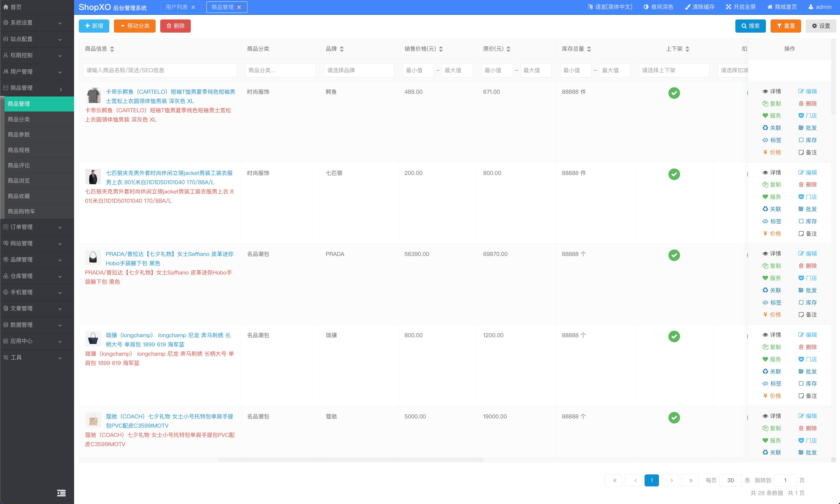Toggle 上下架 status for 蔻驰 COACH product
This screenshot has width=840, height=504.
(x=674, y=417)
